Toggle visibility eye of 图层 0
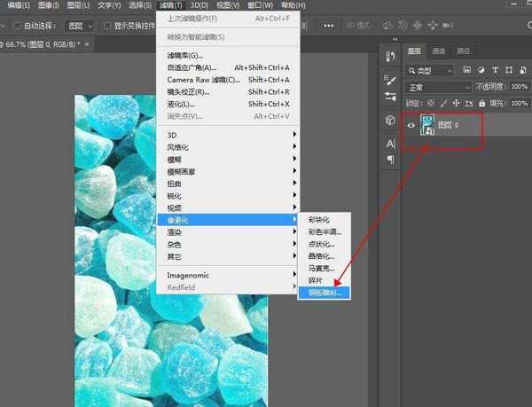The width and height of the screenshot is (532, 407). click(411, 126)
